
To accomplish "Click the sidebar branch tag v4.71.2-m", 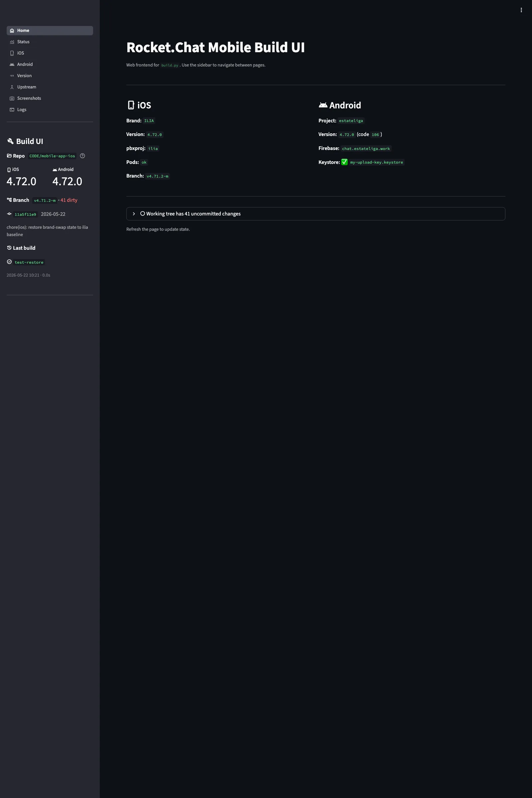I will [x=45, y=200].
